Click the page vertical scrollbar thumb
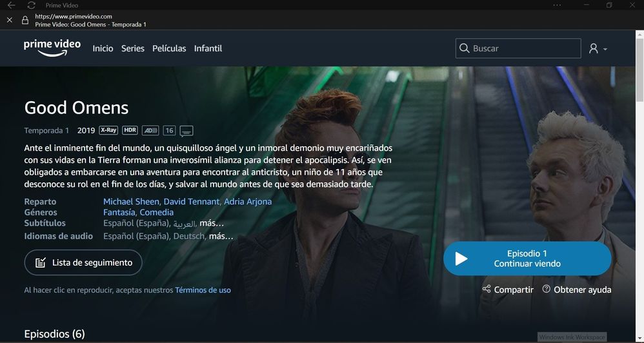 click(x=640, y=70)
